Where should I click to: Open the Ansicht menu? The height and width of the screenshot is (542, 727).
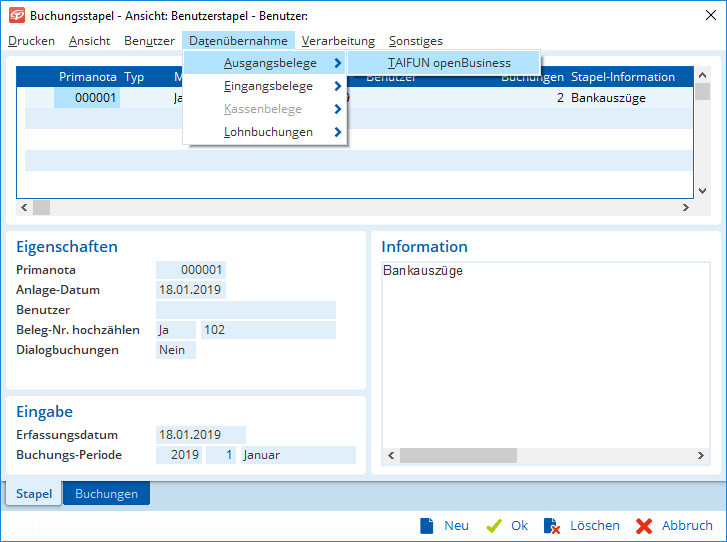(x=89, y=41)
